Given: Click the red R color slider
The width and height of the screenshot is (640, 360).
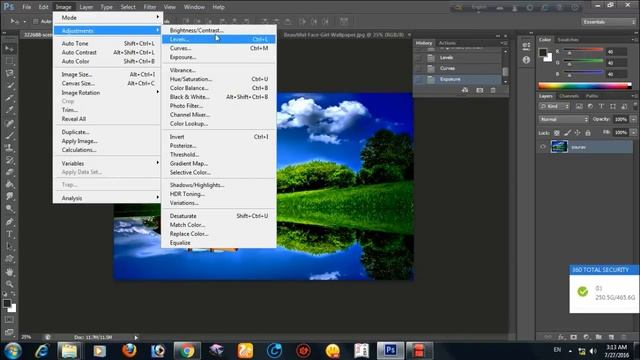Looking at the screenshot, I should (x=583, y=51).
